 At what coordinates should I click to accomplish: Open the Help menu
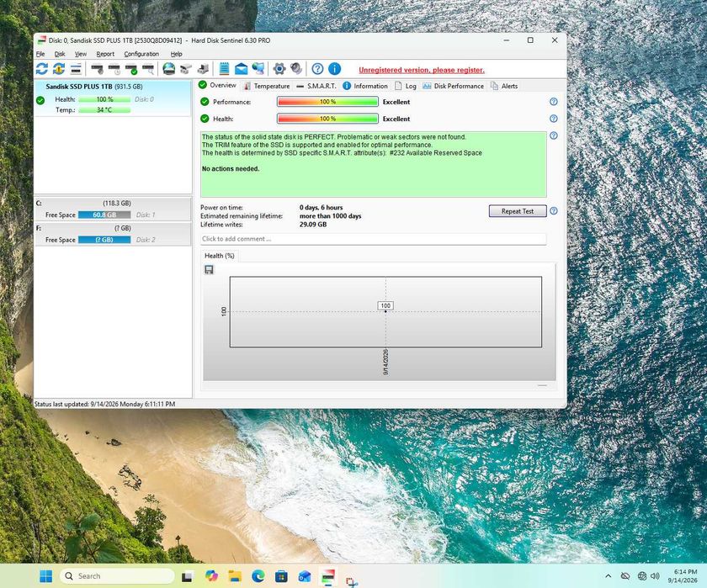point(176,54)
